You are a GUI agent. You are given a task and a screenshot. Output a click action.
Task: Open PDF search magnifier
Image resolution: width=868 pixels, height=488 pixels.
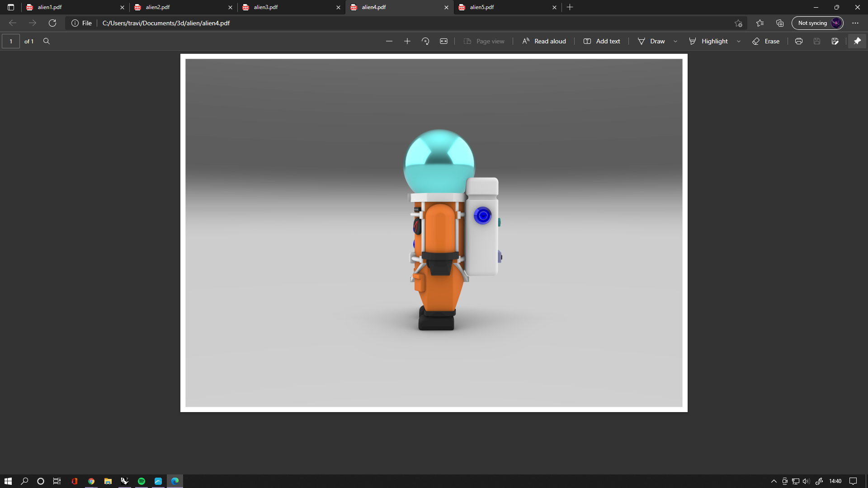pos(47,41)
